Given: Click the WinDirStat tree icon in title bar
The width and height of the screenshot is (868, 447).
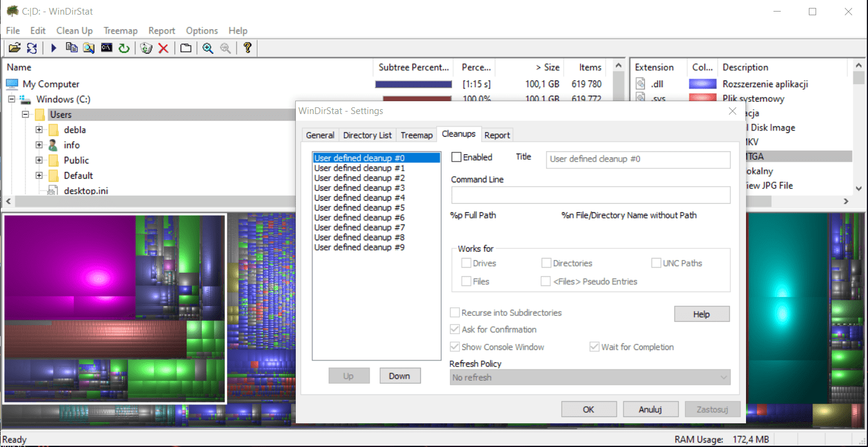Looking at the screenshot, I should point(12,12).
